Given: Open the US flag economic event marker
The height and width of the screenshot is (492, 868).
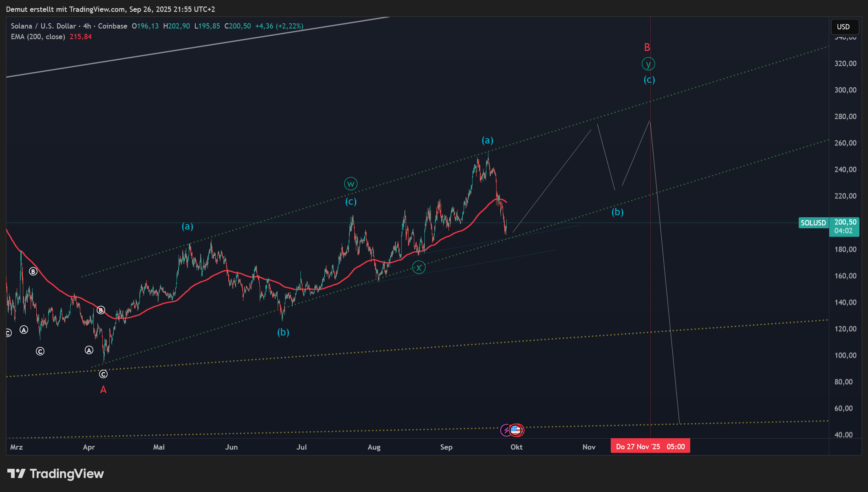Looking at the screenshot, I should pos(516,430).
